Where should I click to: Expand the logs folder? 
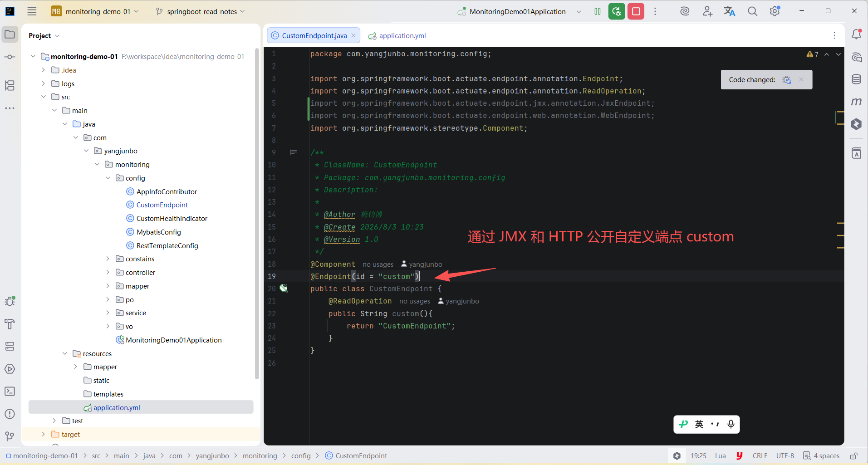44,83
